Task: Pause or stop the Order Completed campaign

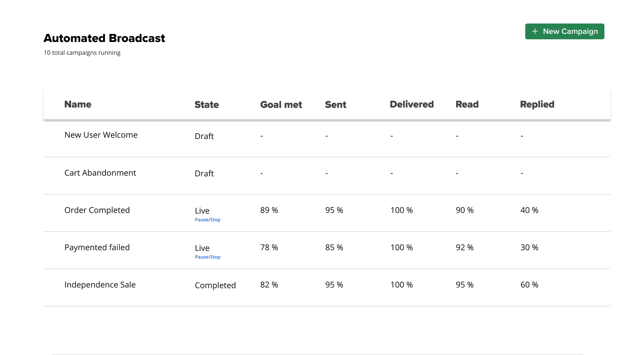Action: tap(208, 220)
